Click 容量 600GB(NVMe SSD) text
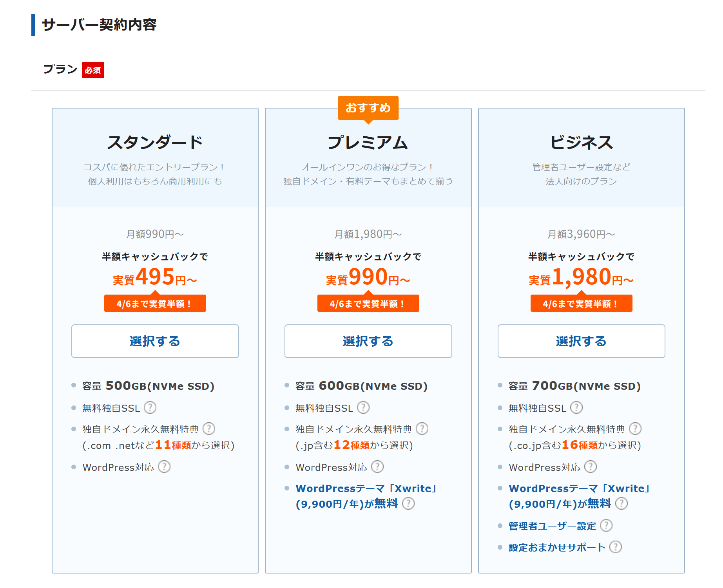The height and width of the screenshot is (588, 723). 362,386
